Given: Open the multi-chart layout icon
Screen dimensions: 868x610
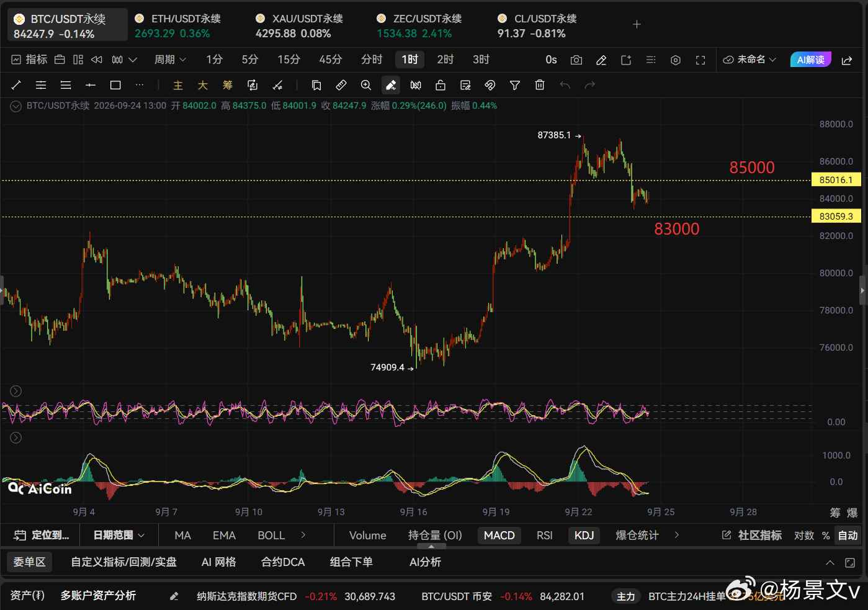Looking at the screenshot, I should click(78, 60).
